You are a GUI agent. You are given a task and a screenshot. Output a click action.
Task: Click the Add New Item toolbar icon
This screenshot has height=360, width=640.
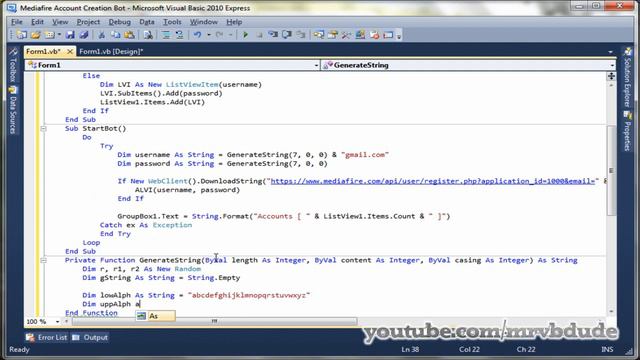click(49, 35)
